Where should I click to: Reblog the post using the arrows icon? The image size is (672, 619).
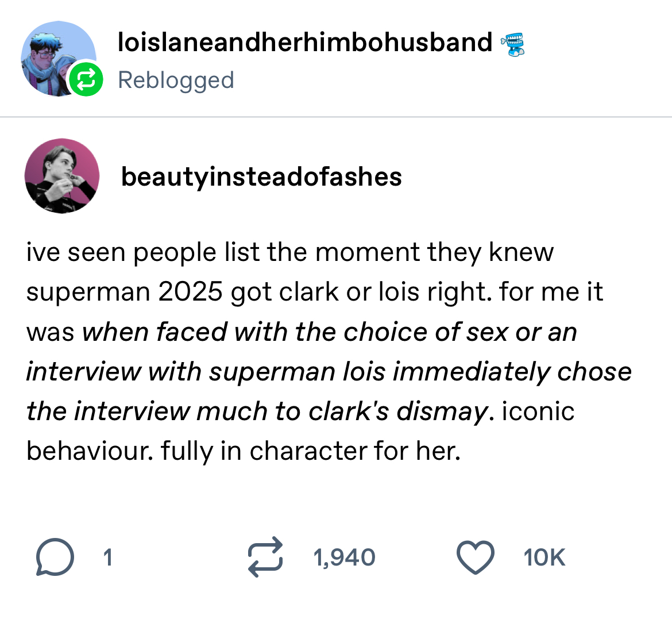(265, 556)
